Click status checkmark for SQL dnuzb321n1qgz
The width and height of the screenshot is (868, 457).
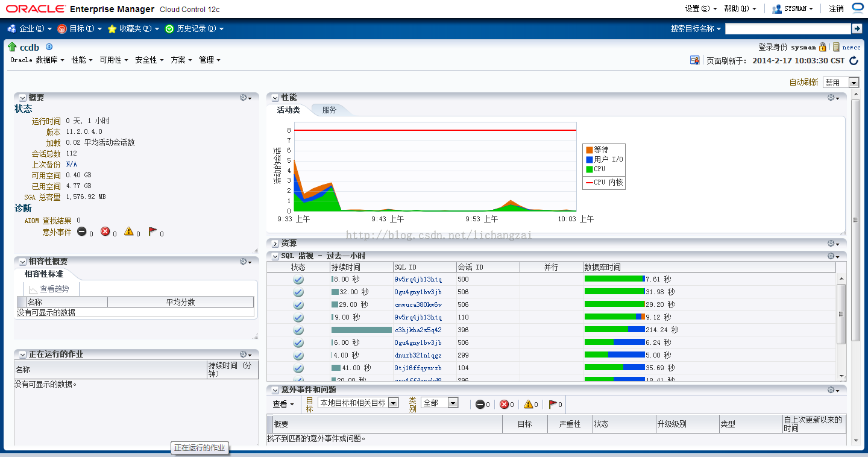pos(298,356)
